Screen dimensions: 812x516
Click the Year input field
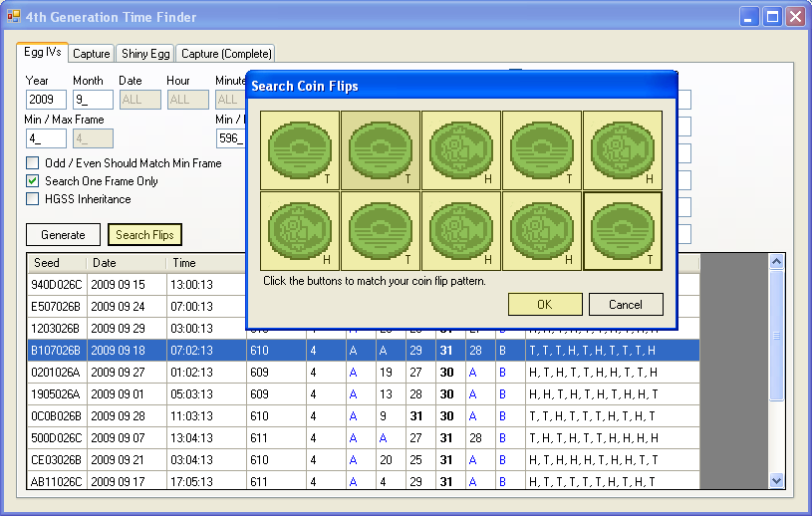click(46, 100)
